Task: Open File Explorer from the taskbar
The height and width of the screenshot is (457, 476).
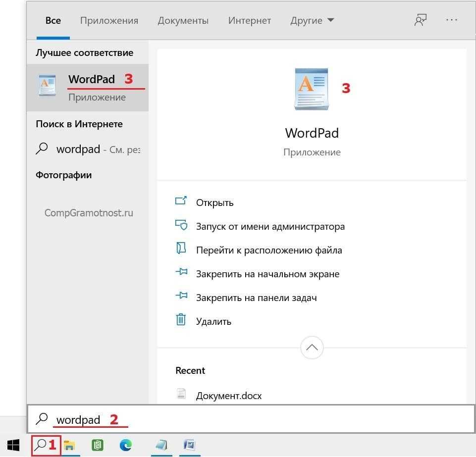Action: (69, 445)
